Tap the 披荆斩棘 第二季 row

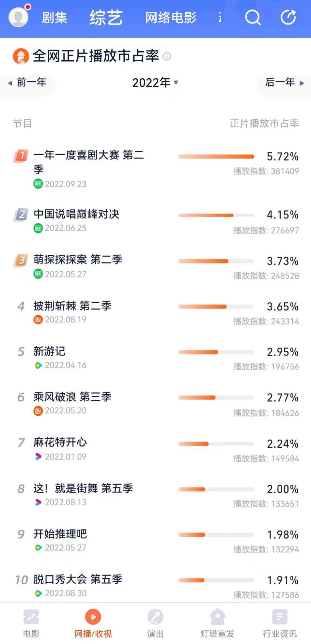pyautogui.click(x=72, y=306)
